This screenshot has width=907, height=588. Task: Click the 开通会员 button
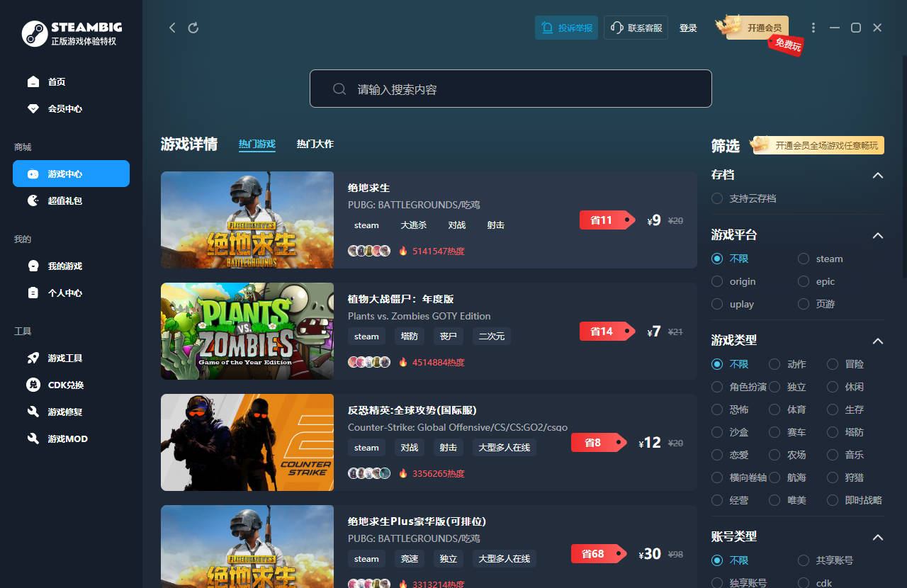click(x=757, y=28)
